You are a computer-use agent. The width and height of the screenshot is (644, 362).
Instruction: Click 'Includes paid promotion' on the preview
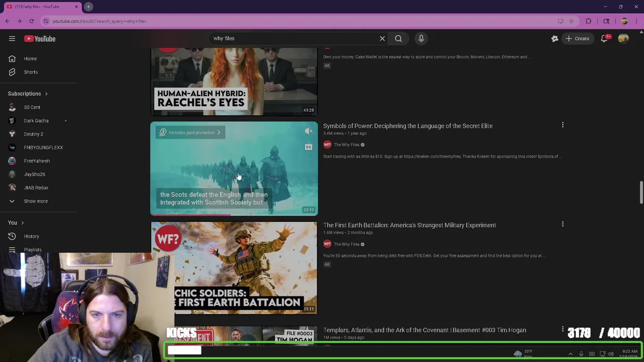[191, 133]
